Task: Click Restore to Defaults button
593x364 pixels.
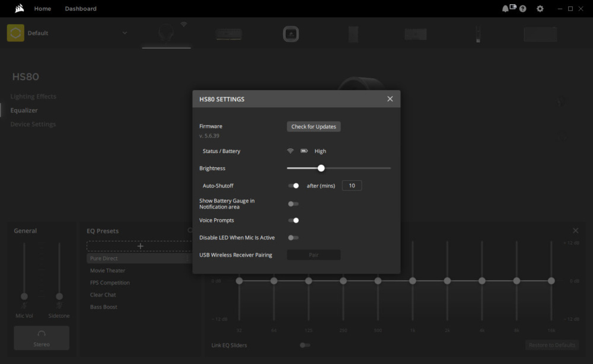Action: coord(551,345)
